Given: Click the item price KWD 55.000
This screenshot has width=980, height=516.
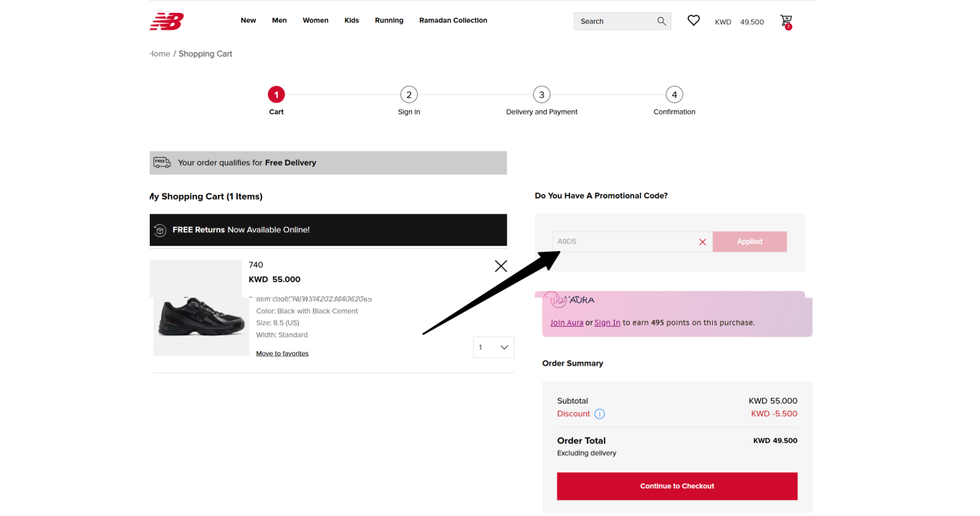Looking at the screenshot, I should click(274, 279).
